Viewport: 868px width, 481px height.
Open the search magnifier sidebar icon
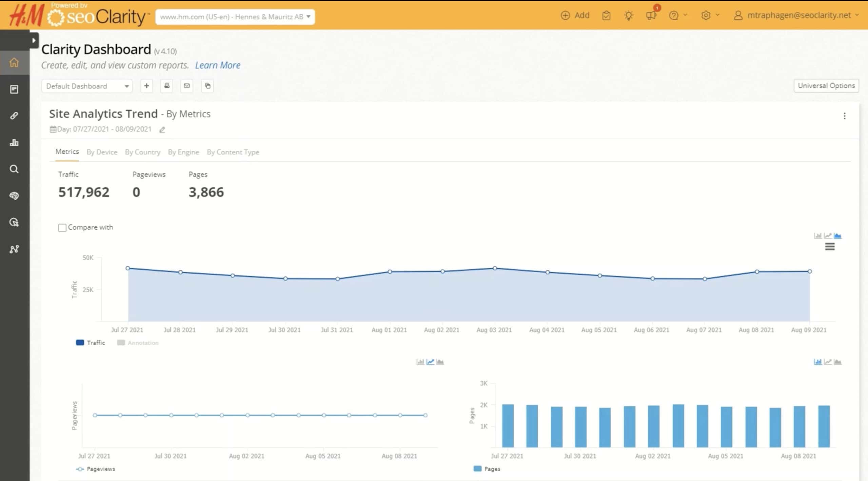[14, 169]
